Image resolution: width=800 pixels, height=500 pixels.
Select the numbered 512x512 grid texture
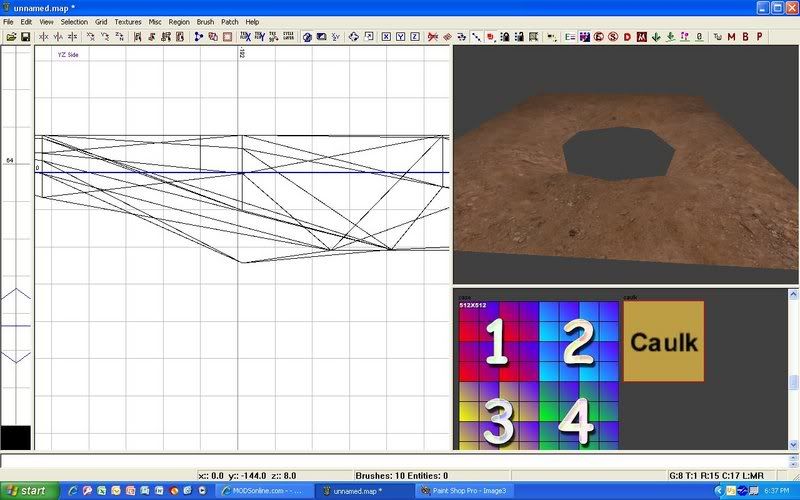(536, 375)
